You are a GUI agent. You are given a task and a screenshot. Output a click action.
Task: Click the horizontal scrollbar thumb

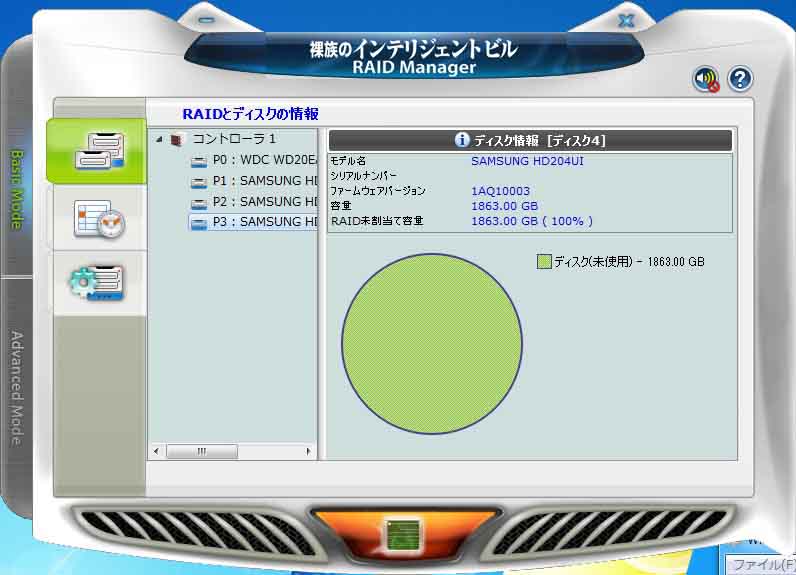coord(202,451)
